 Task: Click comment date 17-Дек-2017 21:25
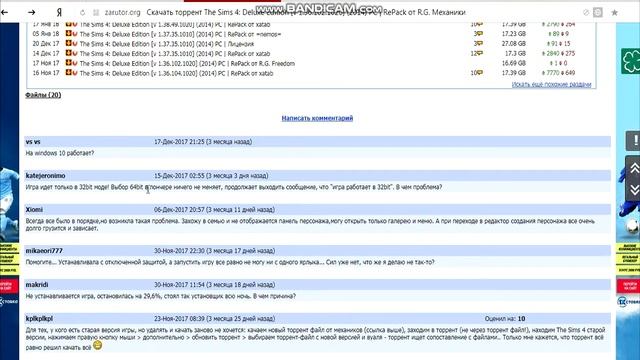click(179, 142)
